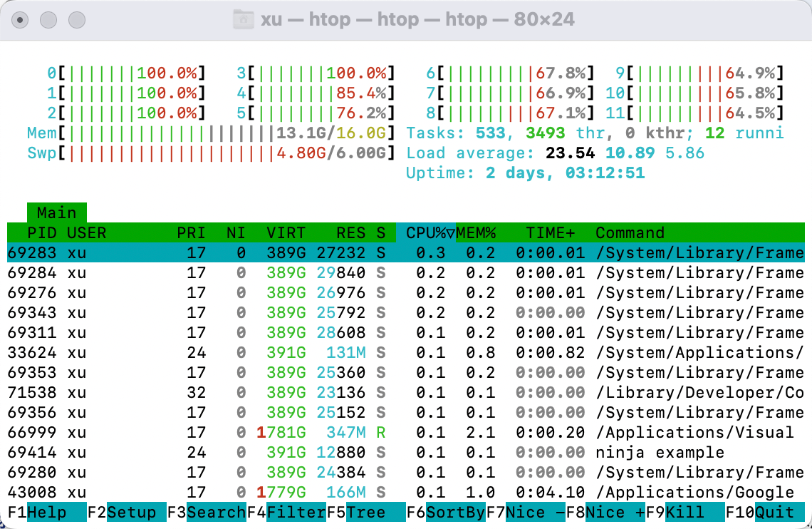
Task: Click the CPU 7 meter showing 66.9%
Action: pyautogui.click(x=510, y=93)
